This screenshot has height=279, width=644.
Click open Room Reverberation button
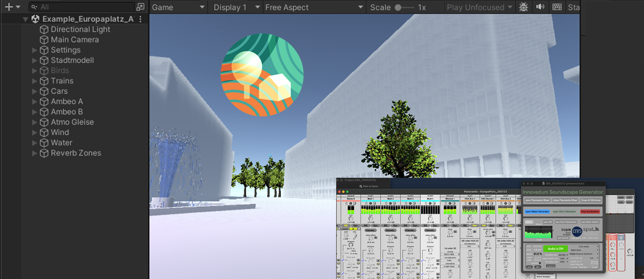coord(566,222)
